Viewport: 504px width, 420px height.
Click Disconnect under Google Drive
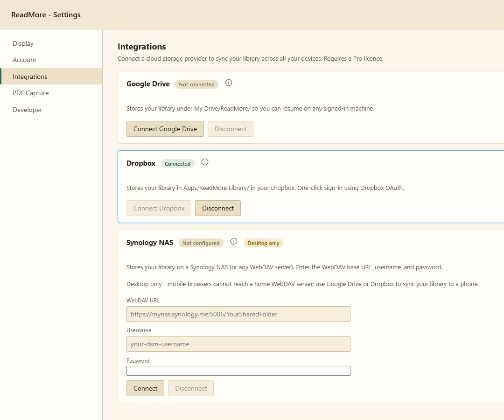coord(231,129)
